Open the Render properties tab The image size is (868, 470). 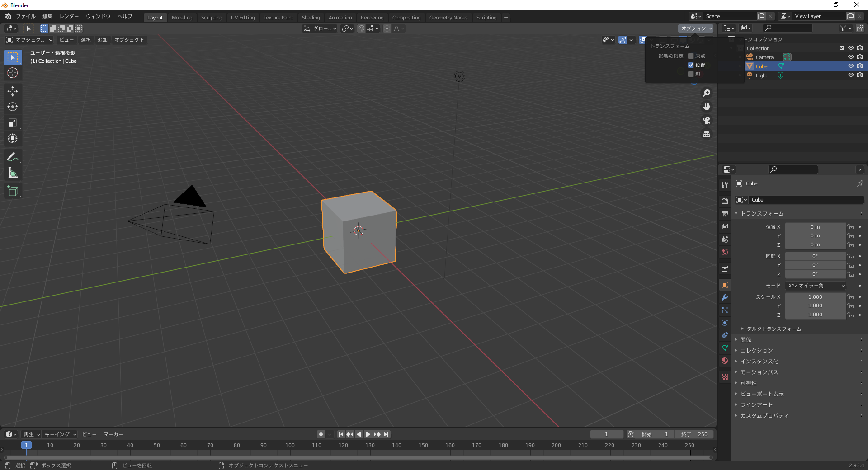pos(725,201)
